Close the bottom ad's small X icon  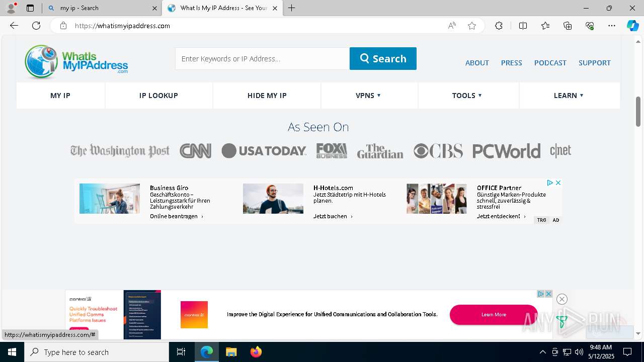click(x=548, y=294)
